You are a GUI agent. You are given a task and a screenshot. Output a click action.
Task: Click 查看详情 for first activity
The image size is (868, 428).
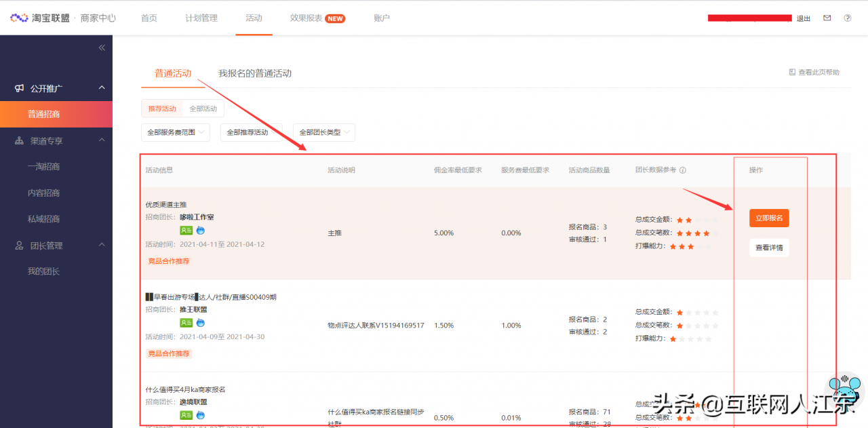pyautogui.click(x=769, y=248)
